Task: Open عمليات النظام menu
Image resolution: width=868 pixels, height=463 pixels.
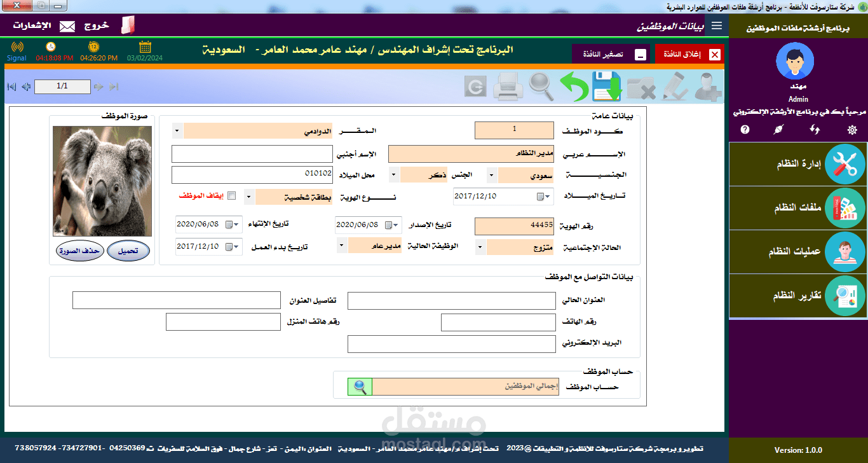Action: [798, 252]
